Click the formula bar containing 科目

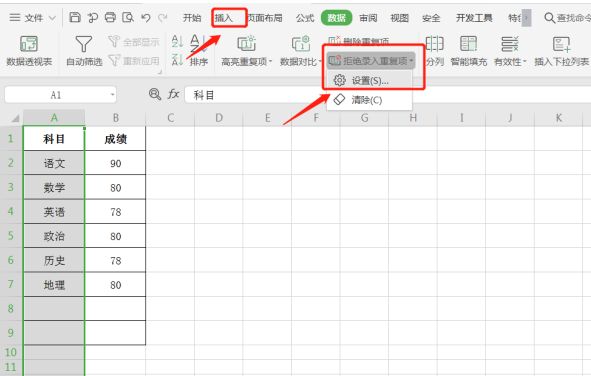pos(388,95)
